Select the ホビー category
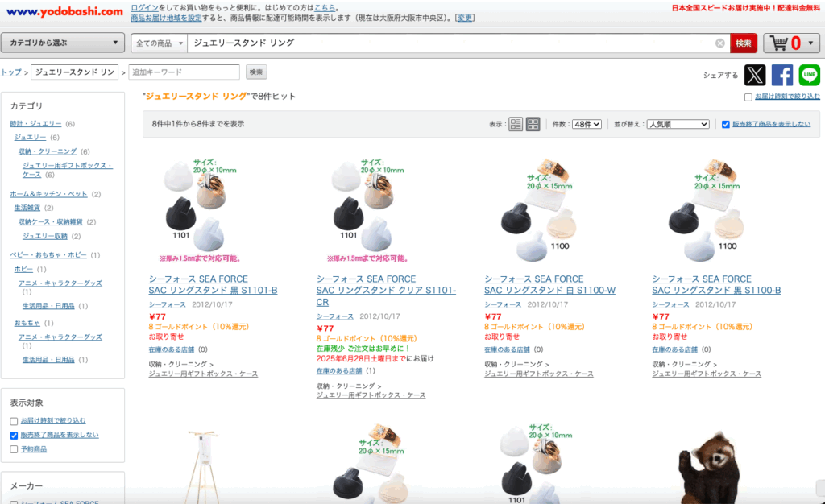Image resolution: width=825 pixels, height=504 pixels. 23,270
